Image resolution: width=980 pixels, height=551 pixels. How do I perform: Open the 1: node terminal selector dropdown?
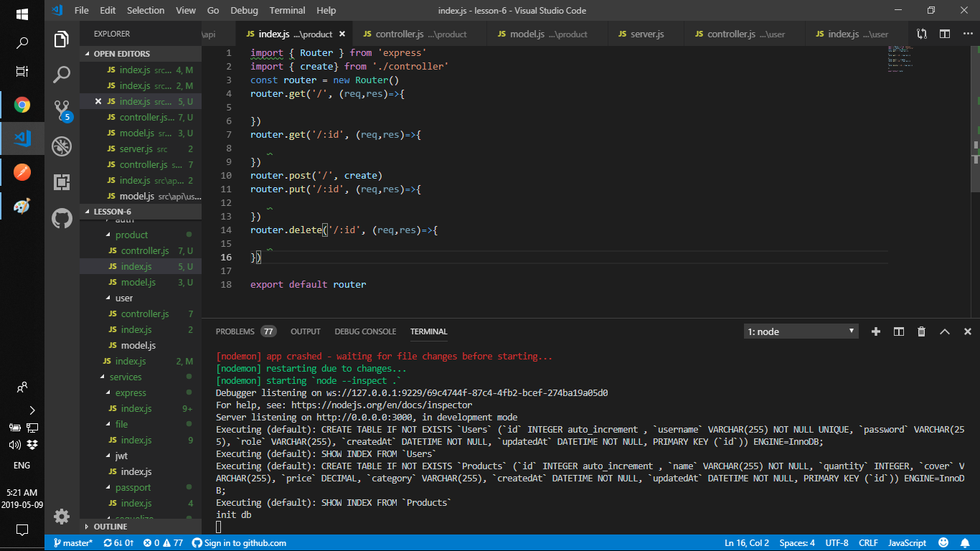pos(801,331)
